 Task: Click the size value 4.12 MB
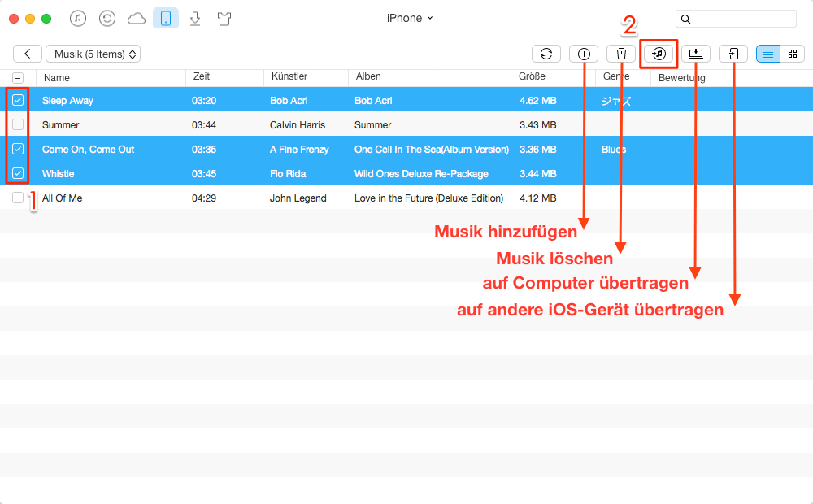click(538, 198)
